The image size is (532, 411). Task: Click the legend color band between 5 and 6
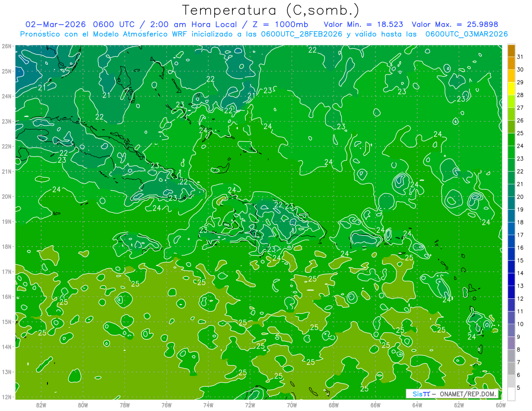click(511, 381)
